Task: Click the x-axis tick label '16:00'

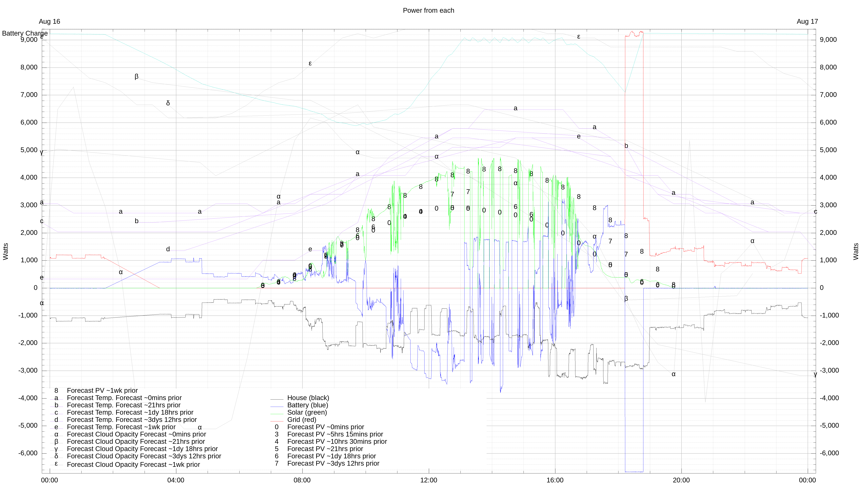Action: [x=555, y=480]
